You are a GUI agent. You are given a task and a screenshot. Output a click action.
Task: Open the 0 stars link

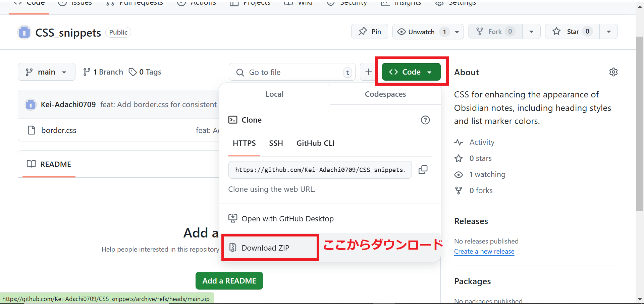(x=481, y=158)
